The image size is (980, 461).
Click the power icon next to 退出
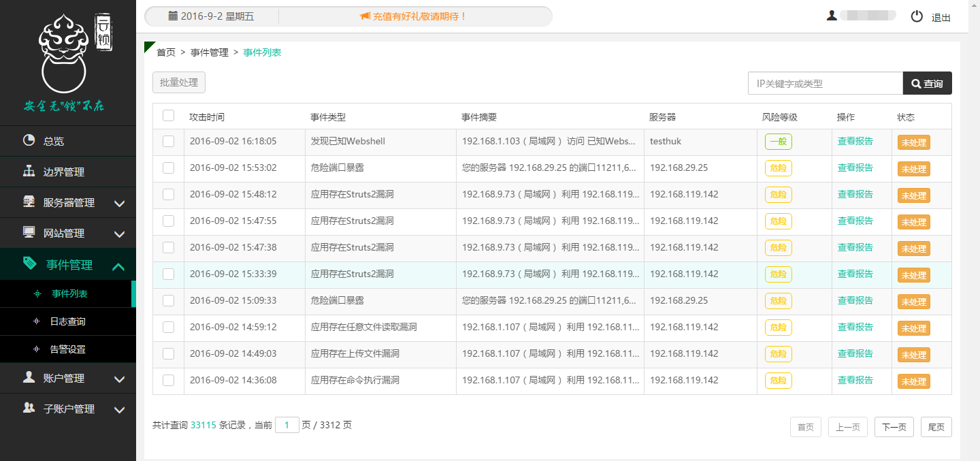coord(917,17)
